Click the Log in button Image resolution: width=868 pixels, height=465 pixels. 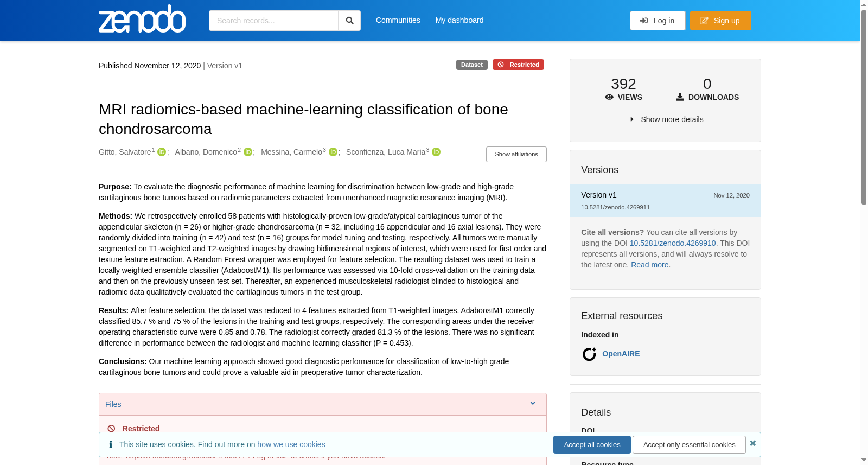tap(658, 21)
